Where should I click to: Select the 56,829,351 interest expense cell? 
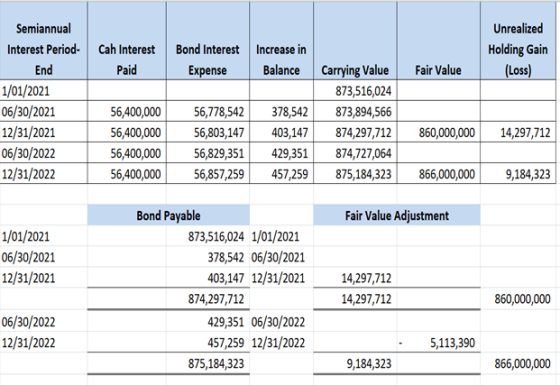click(208, 153)
